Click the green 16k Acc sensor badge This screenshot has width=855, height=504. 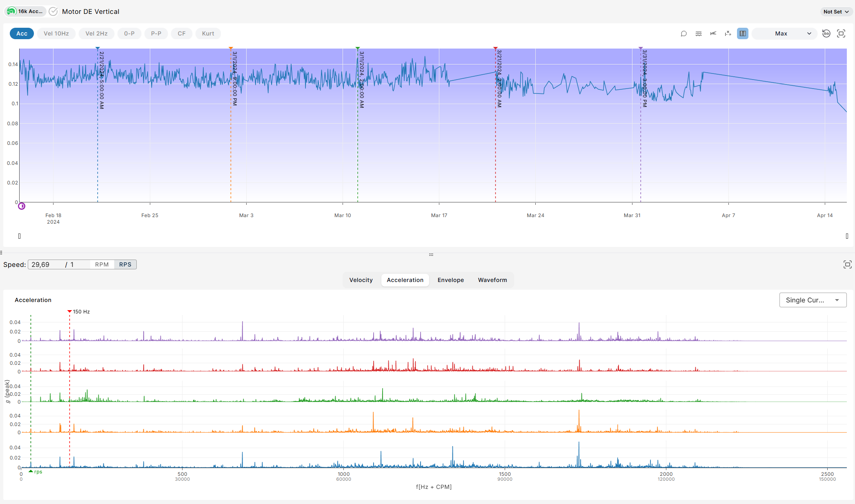pyautogui.click(x=25, y=11)
